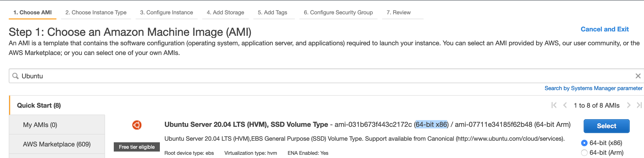Go to first page of AMIs
The image size is (644, 158).
click(x=554, y=105)
